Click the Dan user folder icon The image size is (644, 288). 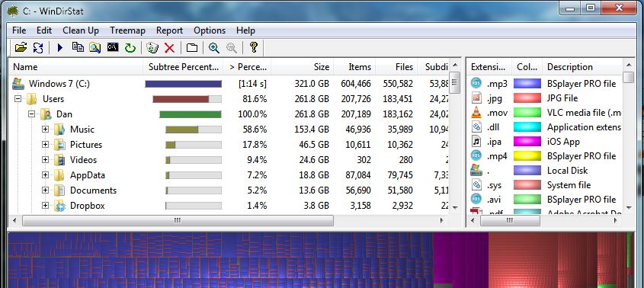pos(46,114)
